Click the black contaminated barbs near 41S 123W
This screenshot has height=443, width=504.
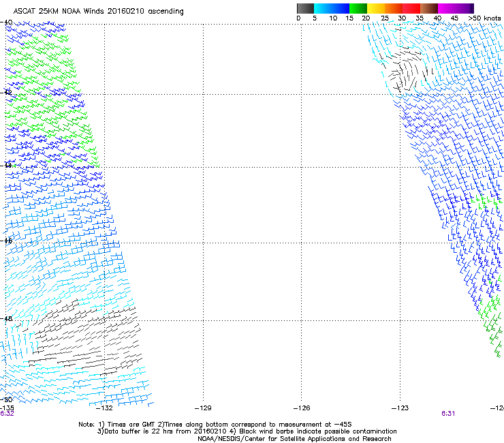(x=406, y=71)
